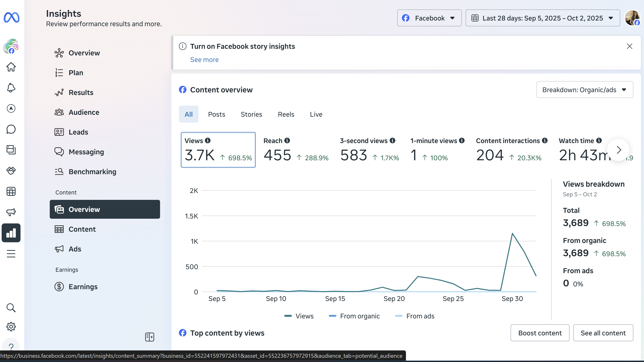This screenshot has height=362, width=644.
Task: Open Ads megaphone icon in left rail
Action: coord(11,212)
